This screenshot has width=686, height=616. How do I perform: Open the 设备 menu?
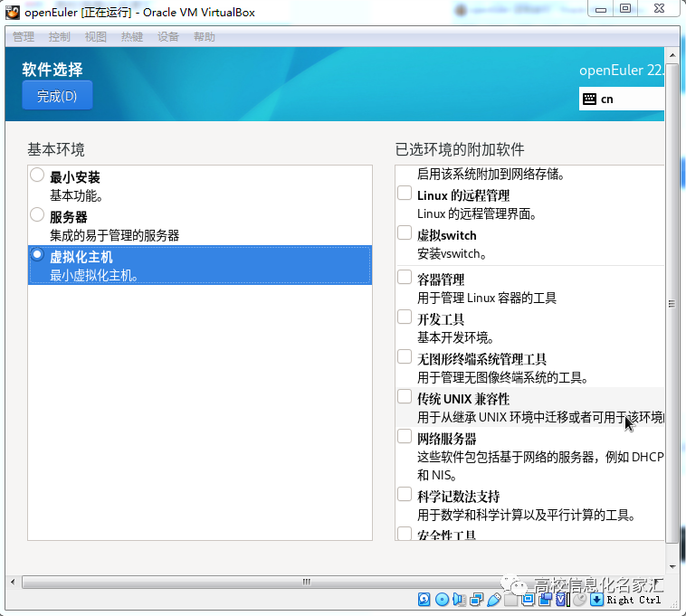click(x=168, y=37)
